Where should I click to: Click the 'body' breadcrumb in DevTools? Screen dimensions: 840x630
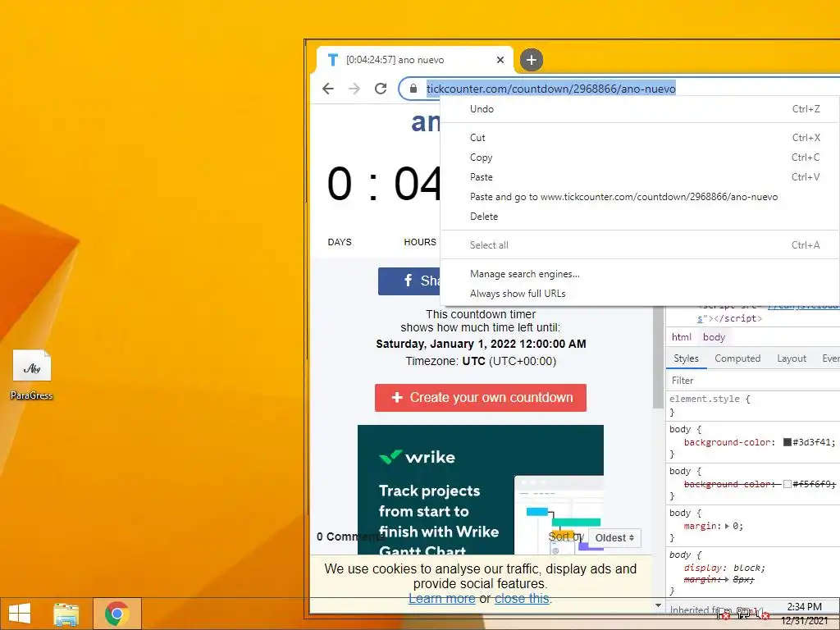click(714, 337)
